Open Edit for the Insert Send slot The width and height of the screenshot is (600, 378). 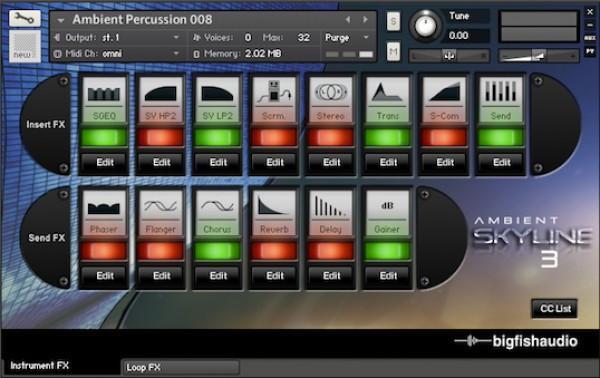tap(501, 162)
